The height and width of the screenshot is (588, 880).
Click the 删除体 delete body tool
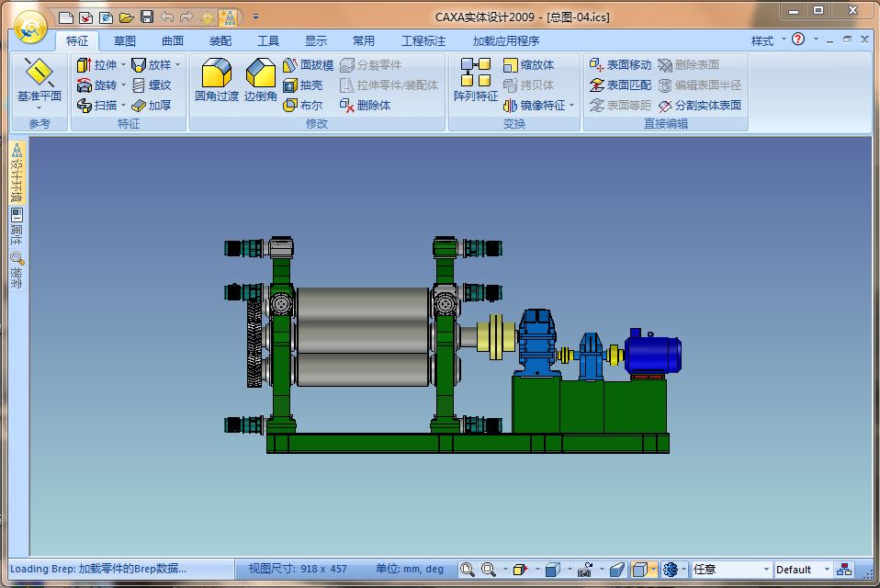[x=365, y=106]
